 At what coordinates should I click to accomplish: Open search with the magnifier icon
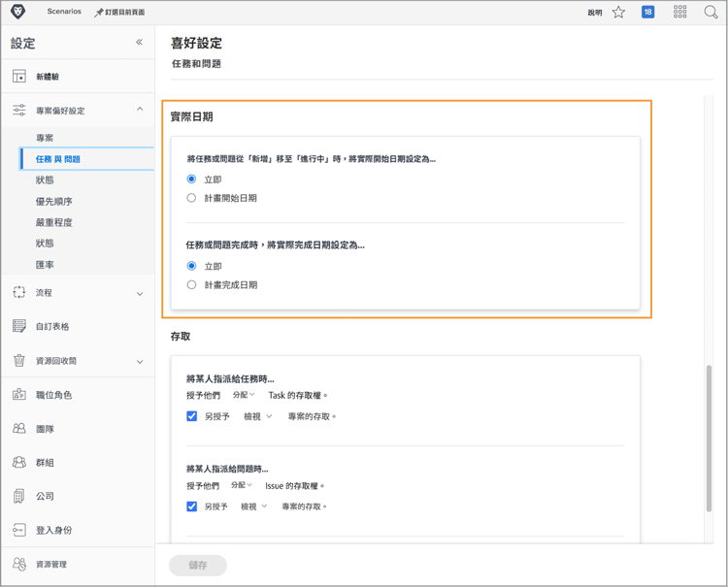[x=711, y=12]
